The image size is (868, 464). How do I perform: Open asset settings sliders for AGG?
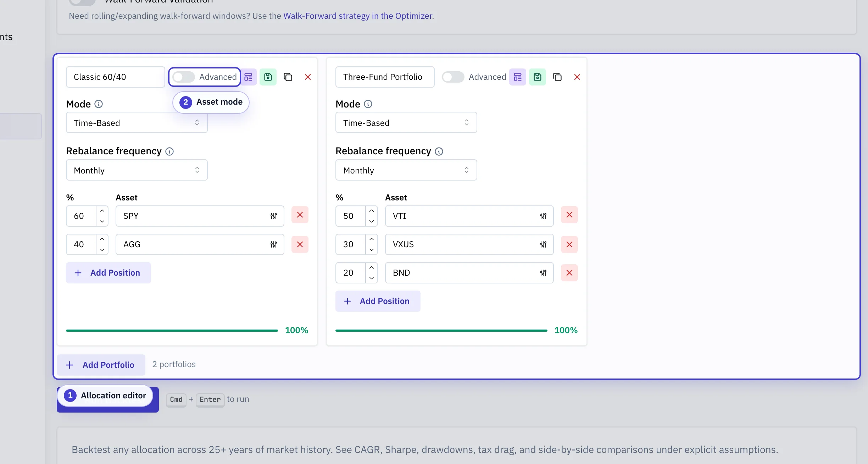[x=274, y=244]
